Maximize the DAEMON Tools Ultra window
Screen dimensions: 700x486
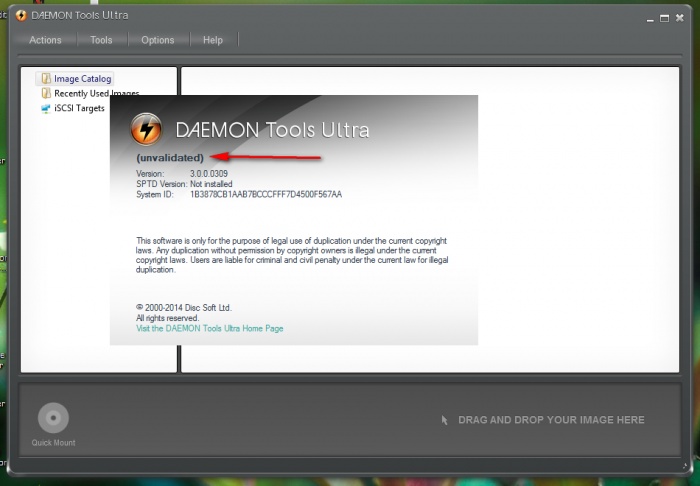[x=664, y=18]
